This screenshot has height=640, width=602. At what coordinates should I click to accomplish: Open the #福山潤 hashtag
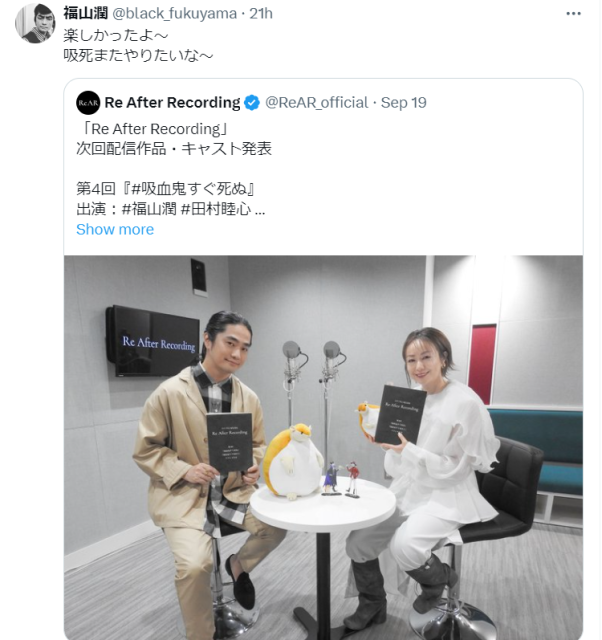[149, 209]
